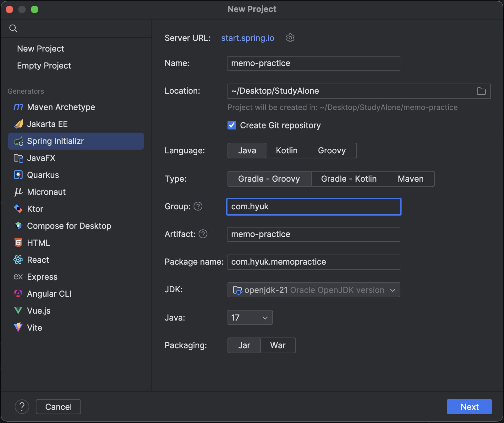Select Vue.js generator label
The image size is (504, 423).
pyautogui.click(x=39, y=311)
